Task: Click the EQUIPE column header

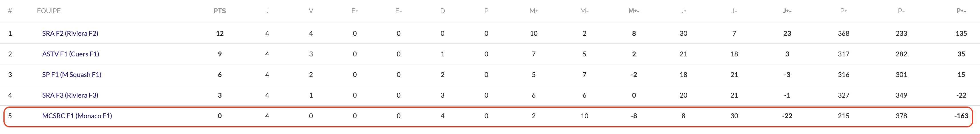Action: coord(49,11)
